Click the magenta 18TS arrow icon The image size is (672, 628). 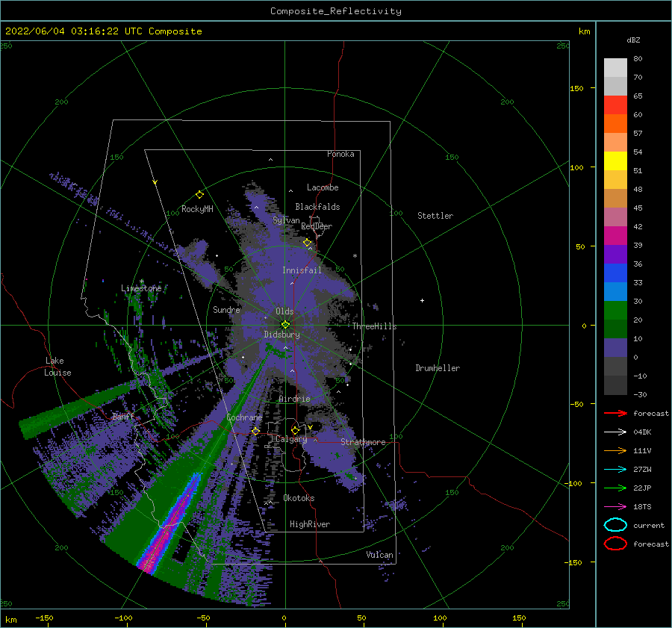[x=615, y=507]
